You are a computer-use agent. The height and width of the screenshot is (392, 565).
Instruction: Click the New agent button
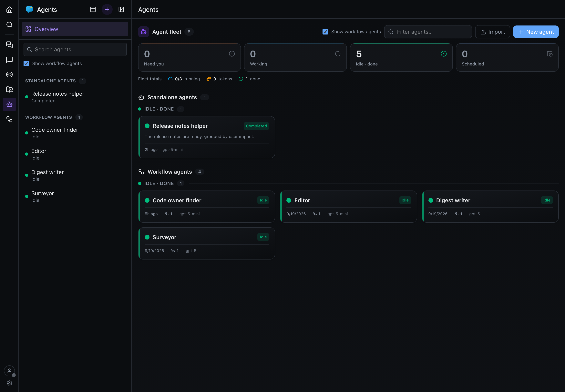(x=536, y=32)
